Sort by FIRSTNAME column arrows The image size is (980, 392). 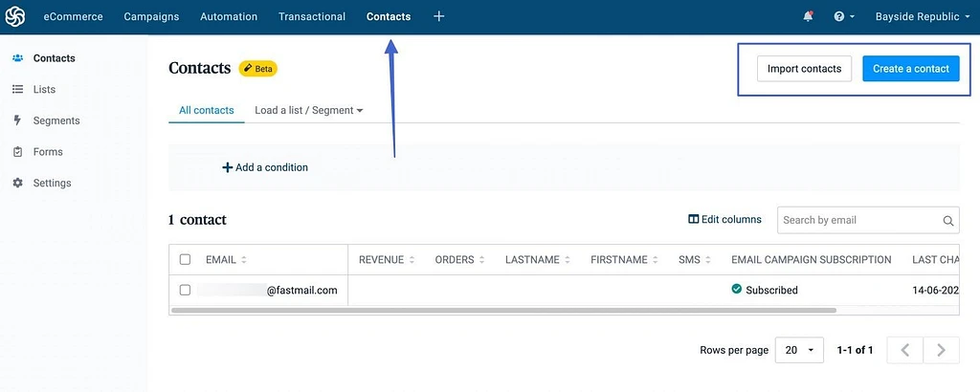tap(655, 260)
